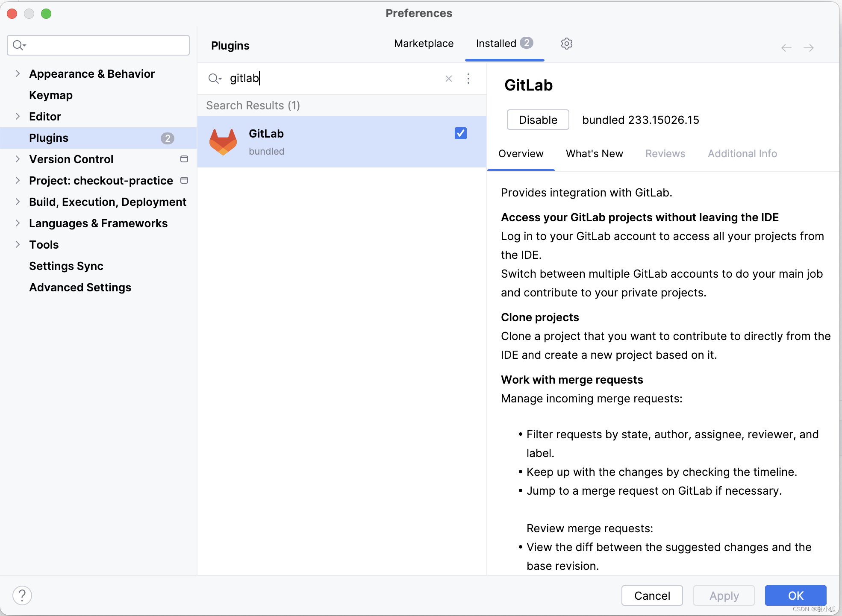Open the Additional Info tab

(742, 154)
